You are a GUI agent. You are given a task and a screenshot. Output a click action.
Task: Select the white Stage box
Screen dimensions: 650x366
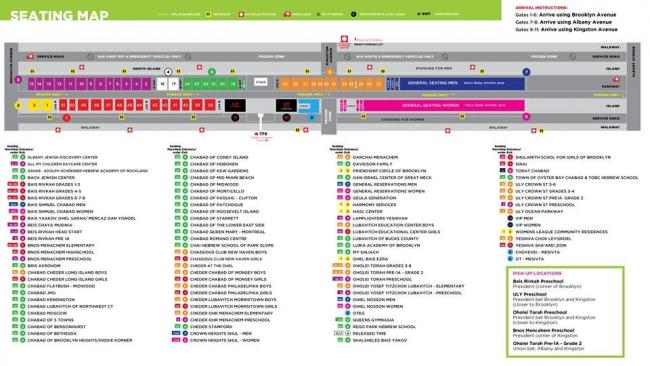pos(261,82)
